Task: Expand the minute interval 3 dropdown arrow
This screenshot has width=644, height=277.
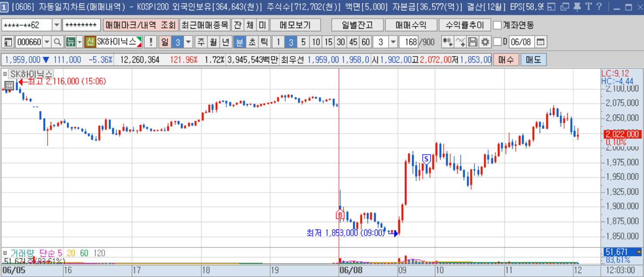Action: click(393, 42)
